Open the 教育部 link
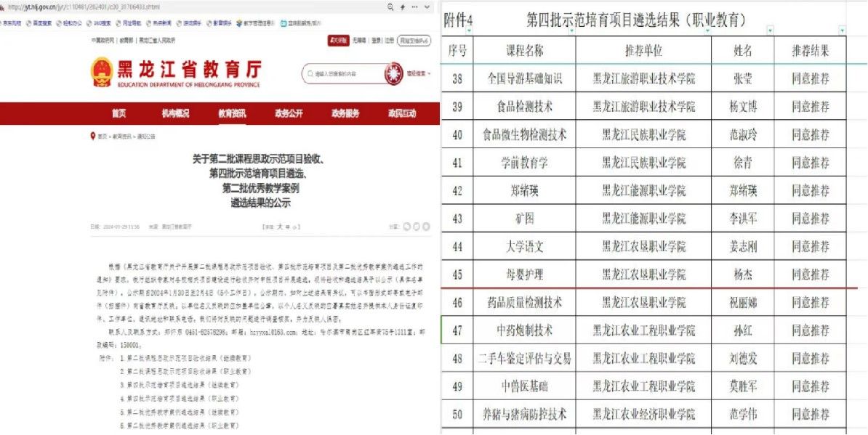 point(126,41)
